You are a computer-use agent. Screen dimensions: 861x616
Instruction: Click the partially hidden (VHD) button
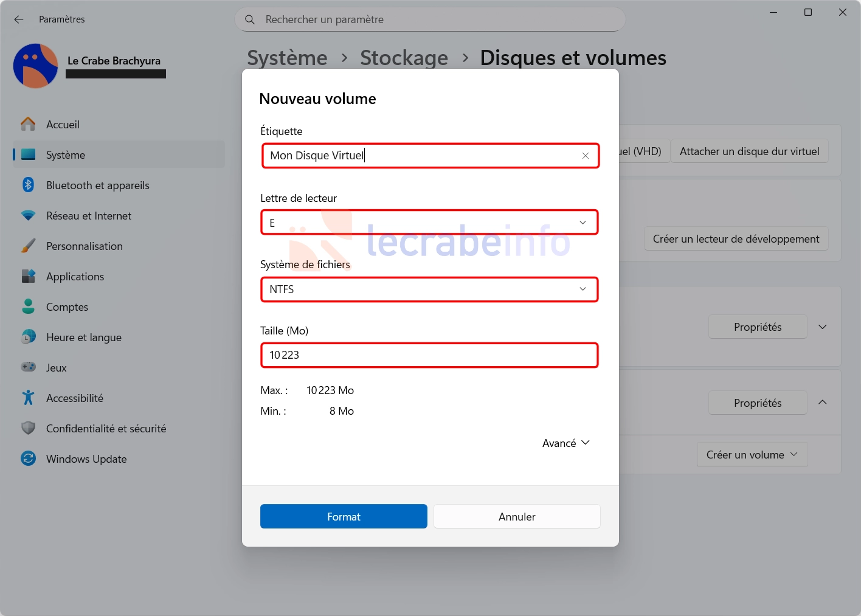[643, 151]
